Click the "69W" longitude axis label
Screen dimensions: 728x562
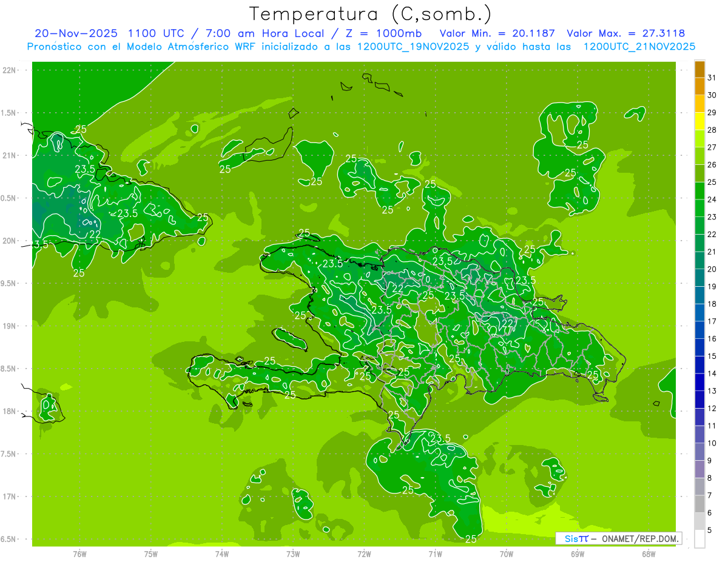coord(578,554)
